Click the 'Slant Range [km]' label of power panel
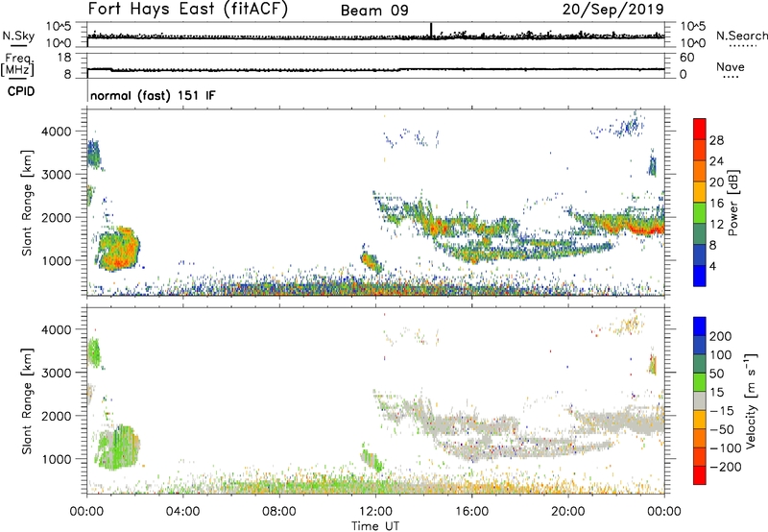This screenshot has height=532, width=768. (x=27, y=203)
